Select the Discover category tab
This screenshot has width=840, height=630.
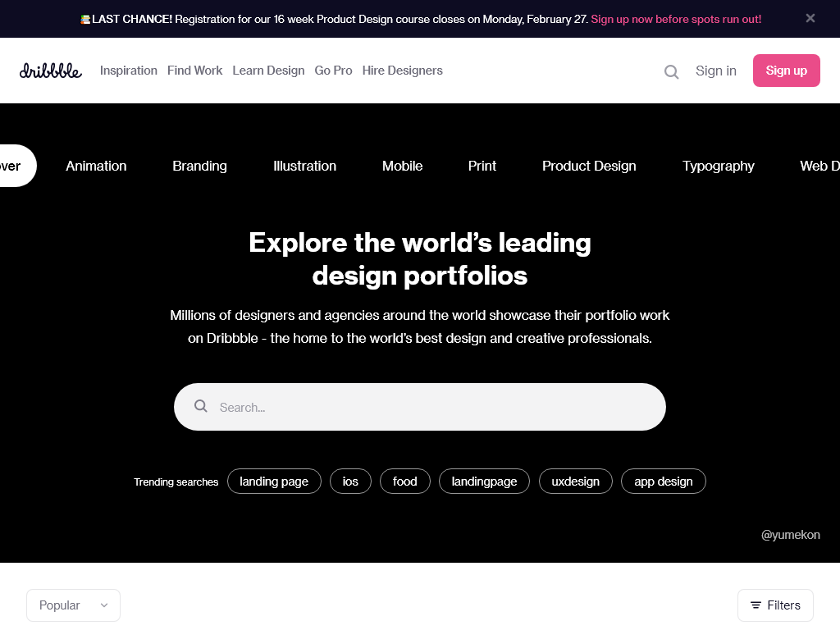click(x=17, y=166)
